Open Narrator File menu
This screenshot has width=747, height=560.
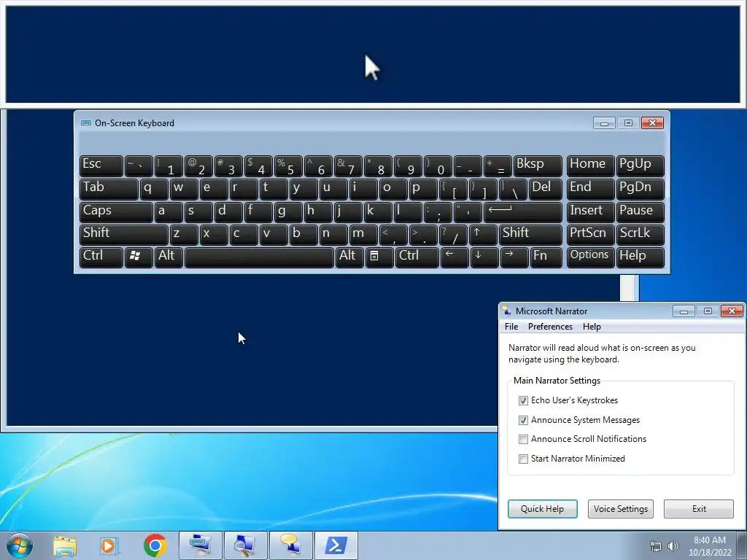511,327
